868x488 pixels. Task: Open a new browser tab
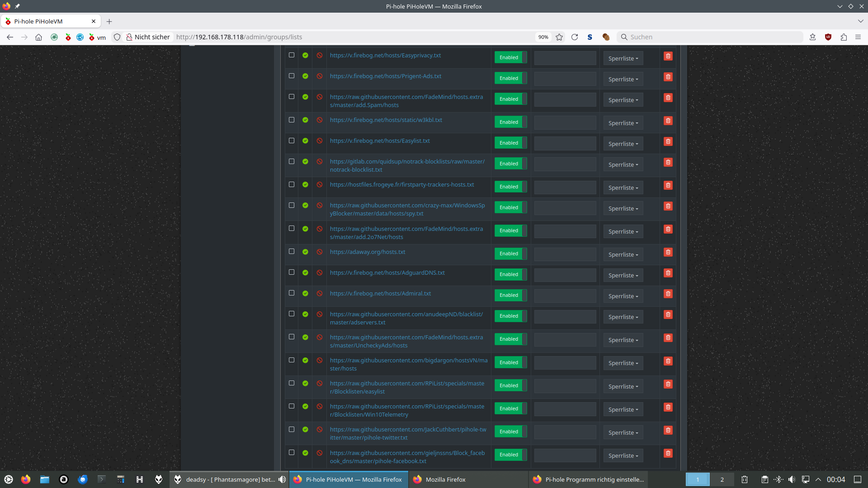coord(109,21)
